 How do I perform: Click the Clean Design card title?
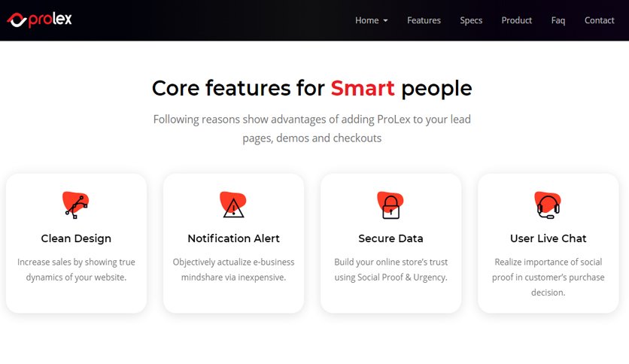76,238
